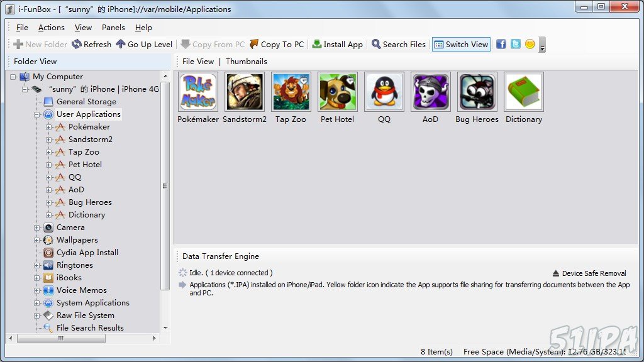Screen dimensions: 644x362
Task: Click the Facebook icon in toolbar
Action: 501,44
